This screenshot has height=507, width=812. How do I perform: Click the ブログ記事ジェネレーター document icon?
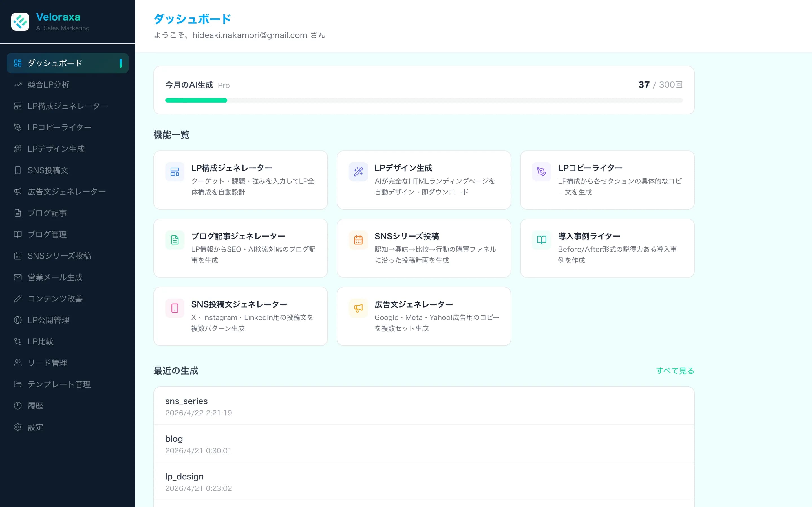(x=175, y=240)
